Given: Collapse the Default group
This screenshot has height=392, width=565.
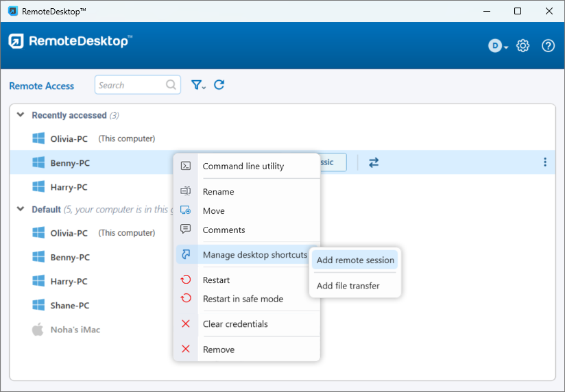Looking at the screenshot, I should tap(21, 209).
